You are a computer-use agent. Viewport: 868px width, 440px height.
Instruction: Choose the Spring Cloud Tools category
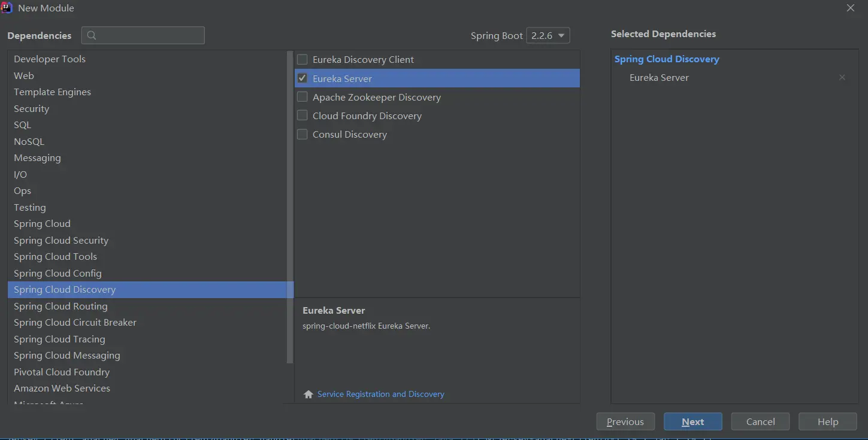point(148,256)
